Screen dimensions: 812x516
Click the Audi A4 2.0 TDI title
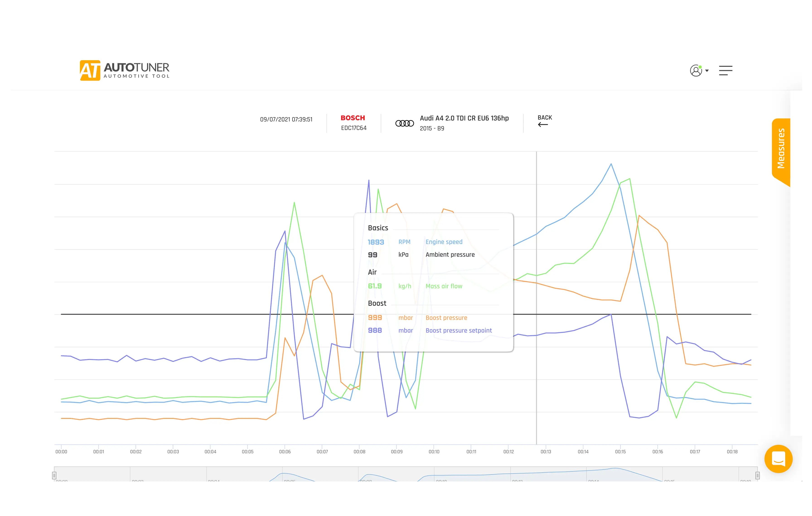(464, 118)
